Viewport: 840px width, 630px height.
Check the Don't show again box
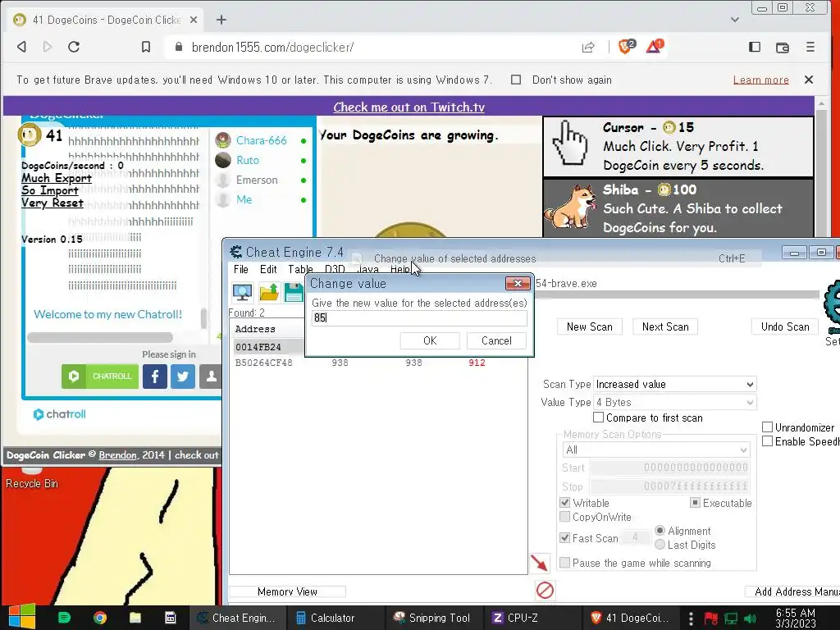[x=516, y=80]
